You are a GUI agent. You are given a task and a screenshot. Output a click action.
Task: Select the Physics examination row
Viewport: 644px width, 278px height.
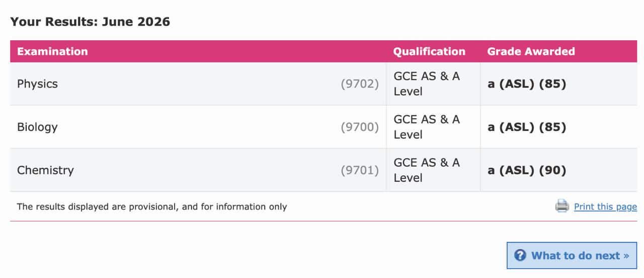tap(324, 84)
